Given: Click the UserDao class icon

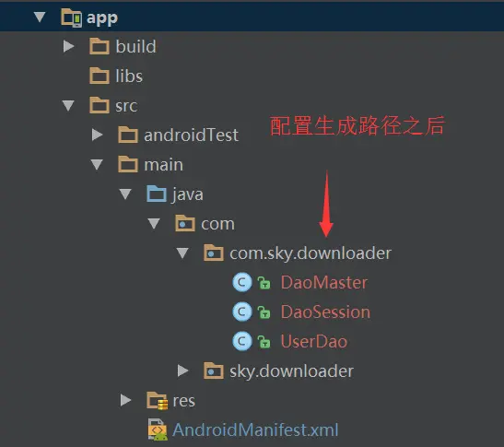Looking at the screenshot, I should 242,341.
